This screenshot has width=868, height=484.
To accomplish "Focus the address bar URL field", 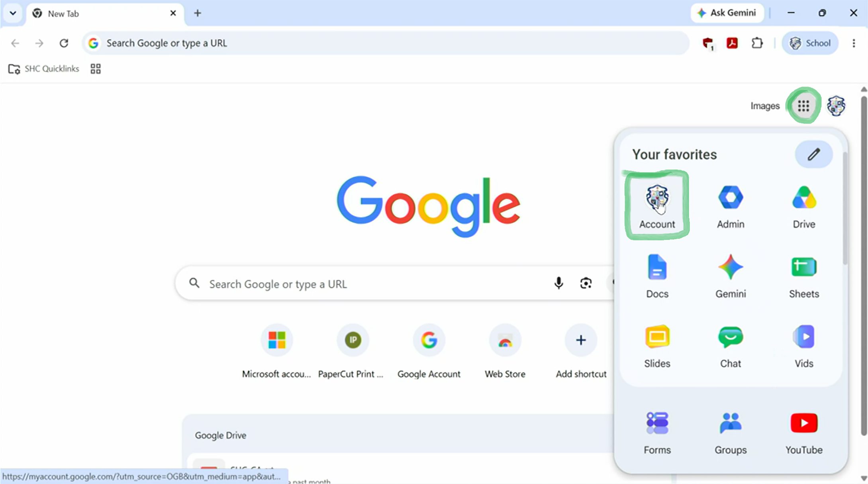I will point(386,43).
